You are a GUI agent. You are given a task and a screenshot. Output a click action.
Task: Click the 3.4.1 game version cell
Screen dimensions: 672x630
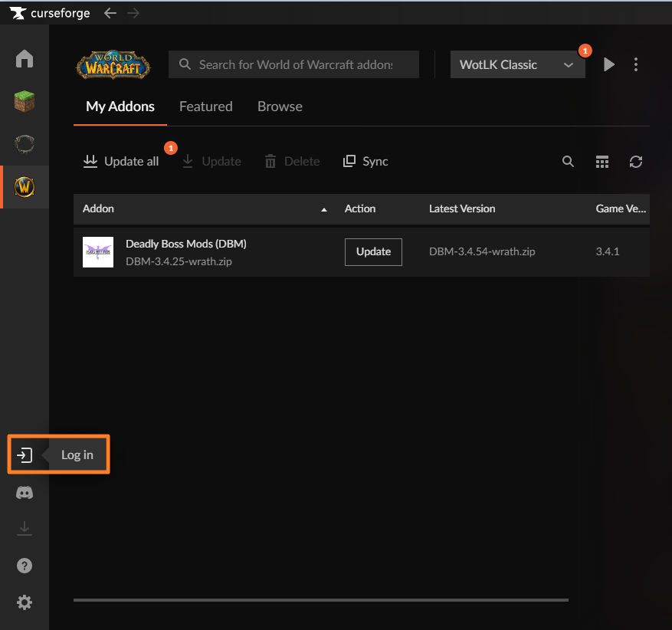(608, 251)
